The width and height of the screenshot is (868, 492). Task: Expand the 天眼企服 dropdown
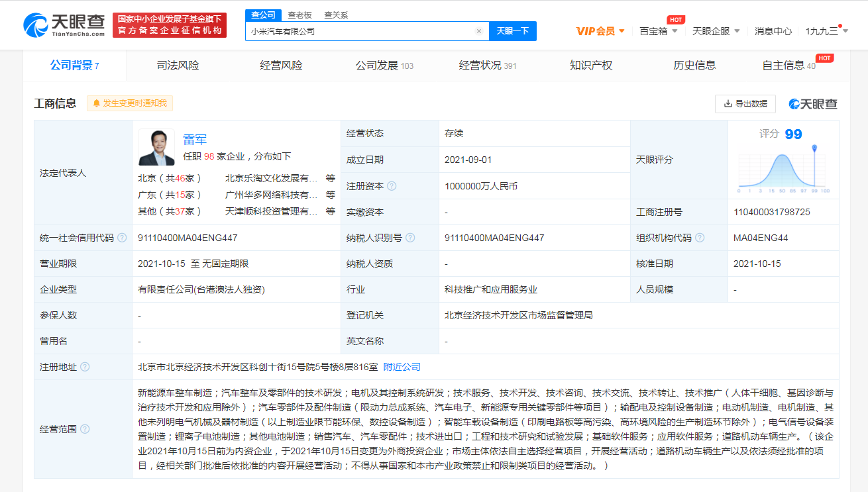[716, 31]
